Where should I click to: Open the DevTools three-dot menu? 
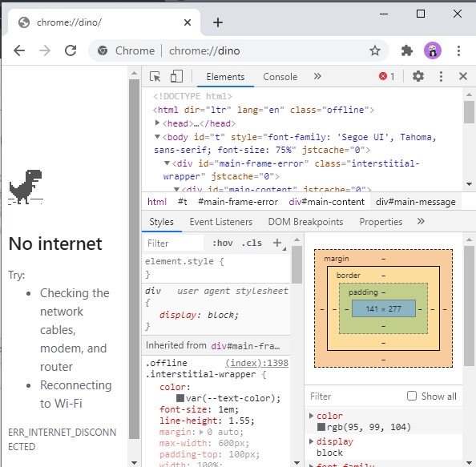click(x=441, y=76)
